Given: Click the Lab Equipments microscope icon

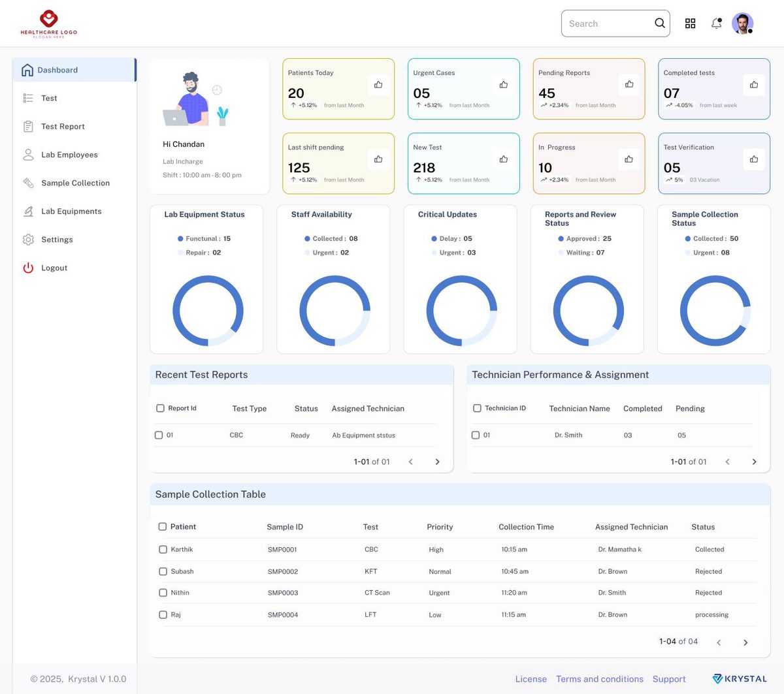Looking at the screenshot, I should 28,212.
